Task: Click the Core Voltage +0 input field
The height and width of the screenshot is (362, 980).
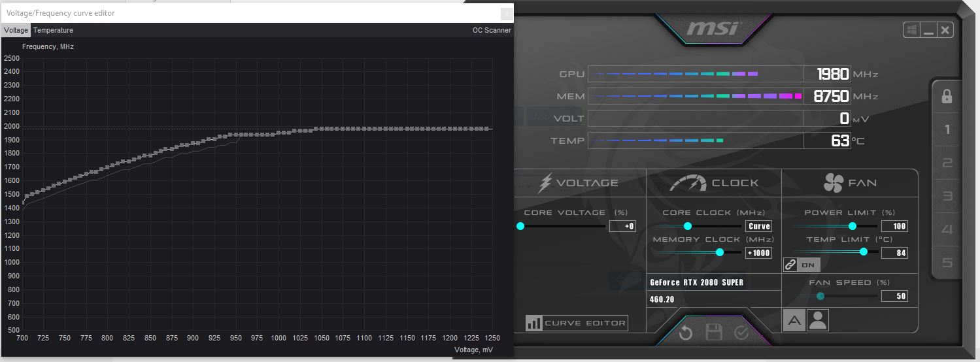Action: 622,226
